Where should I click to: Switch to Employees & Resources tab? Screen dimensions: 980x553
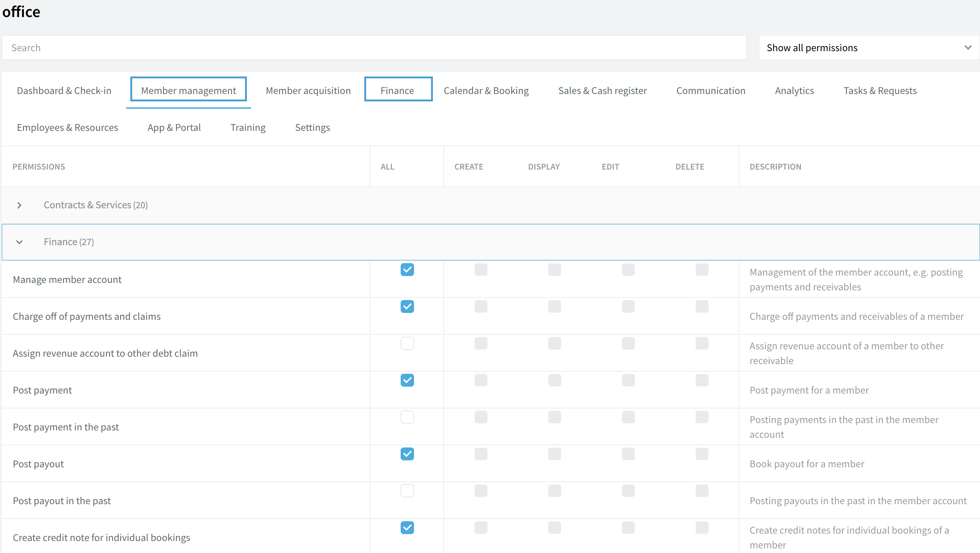(67, 127)
